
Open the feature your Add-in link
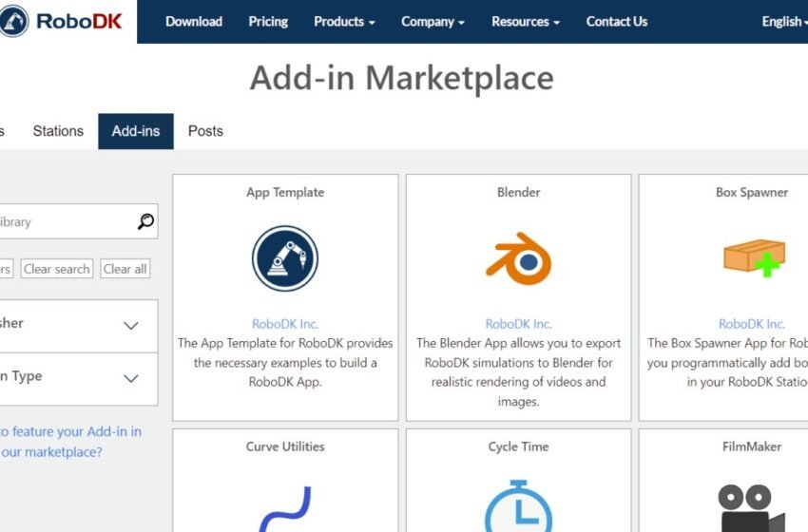pos(70,442)
